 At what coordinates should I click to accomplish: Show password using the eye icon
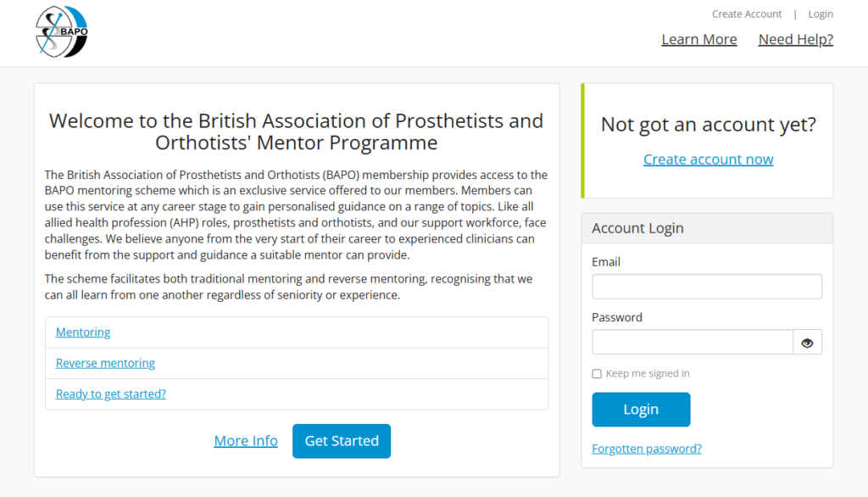click(807, 343)
